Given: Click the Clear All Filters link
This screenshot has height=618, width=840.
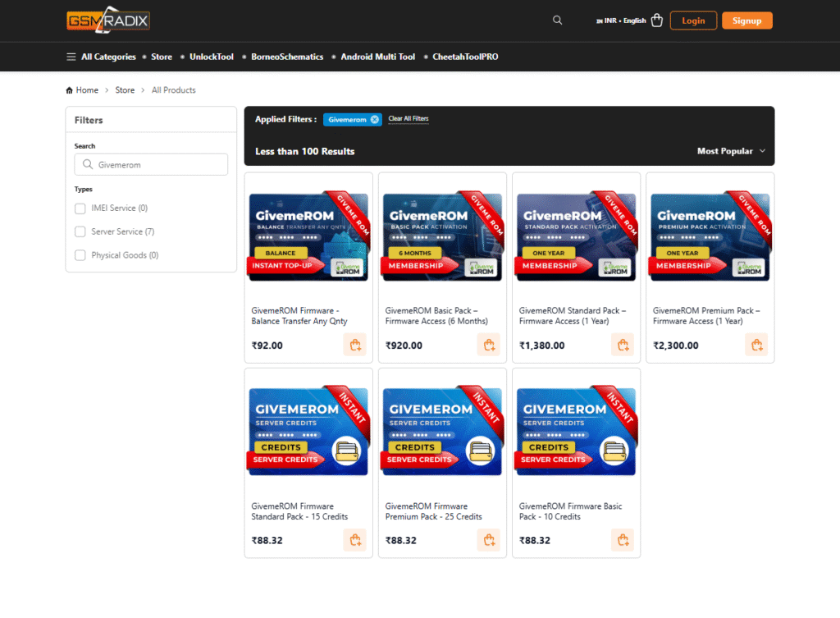Looking at the screenshot, I should (x=409, y=119).
